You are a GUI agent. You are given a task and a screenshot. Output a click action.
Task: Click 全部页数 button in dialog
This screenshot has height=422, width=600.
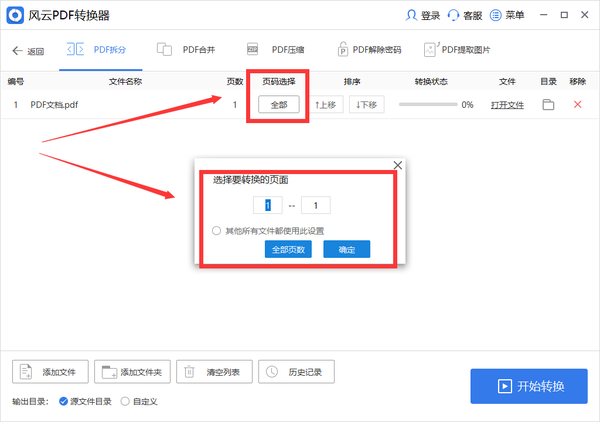tap(289, 249)
